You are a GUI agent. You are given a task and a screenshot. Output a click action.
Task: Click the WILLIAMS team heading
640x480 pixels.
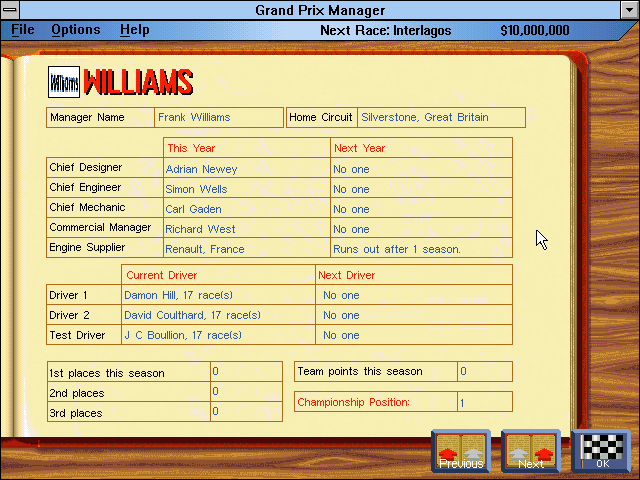coord(138,82)
